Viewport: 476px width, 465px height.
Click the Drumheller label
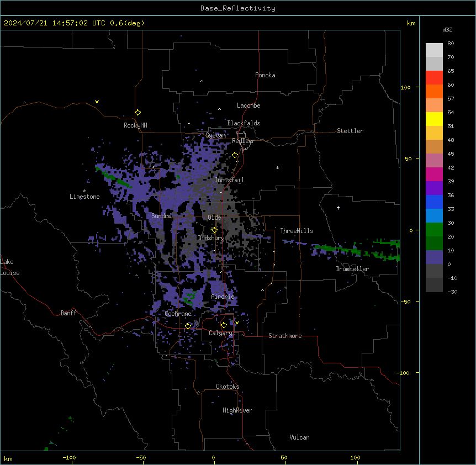tap(352, 269)
